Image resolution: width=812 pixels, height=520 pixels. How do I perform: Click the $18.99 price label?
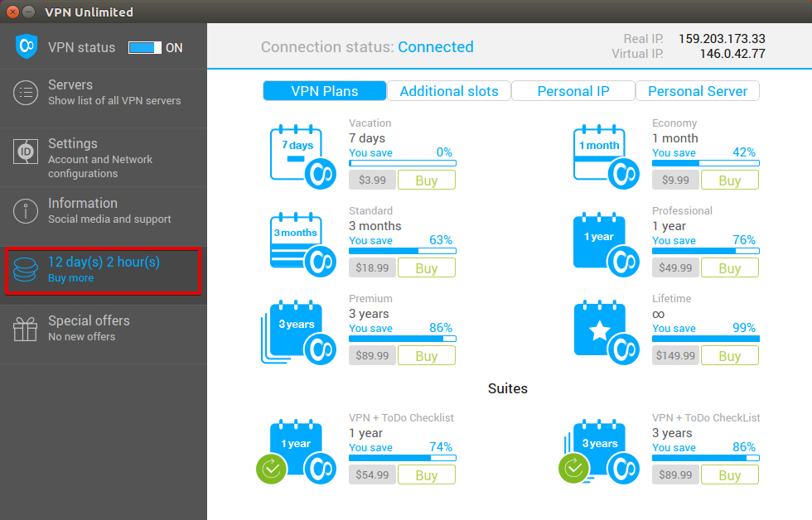(x=372, y=268)
